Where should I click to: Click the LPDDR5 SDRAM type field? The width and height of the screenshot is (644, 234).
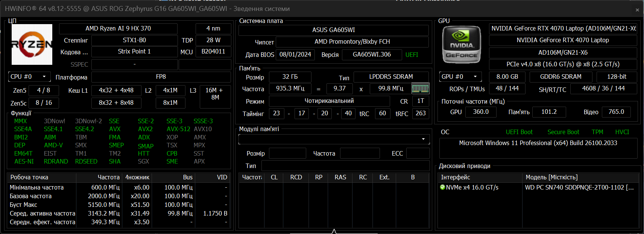point(391,77)
